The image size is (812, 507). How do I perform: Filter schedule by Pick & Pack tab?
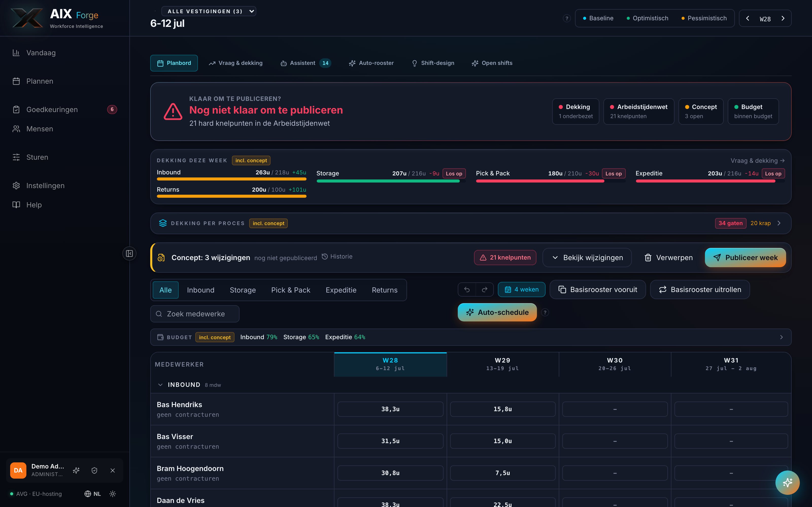click(x=291, y=290)
